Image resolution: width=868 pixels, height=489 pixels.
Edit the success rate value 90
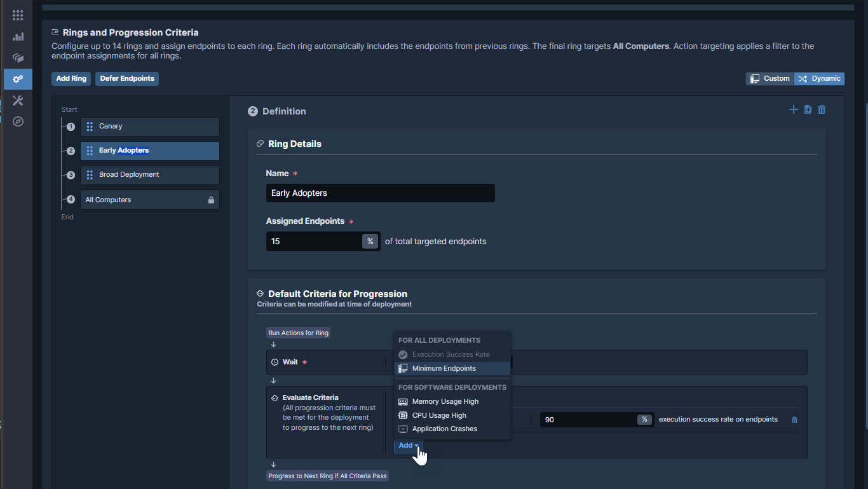coord(588,420)
